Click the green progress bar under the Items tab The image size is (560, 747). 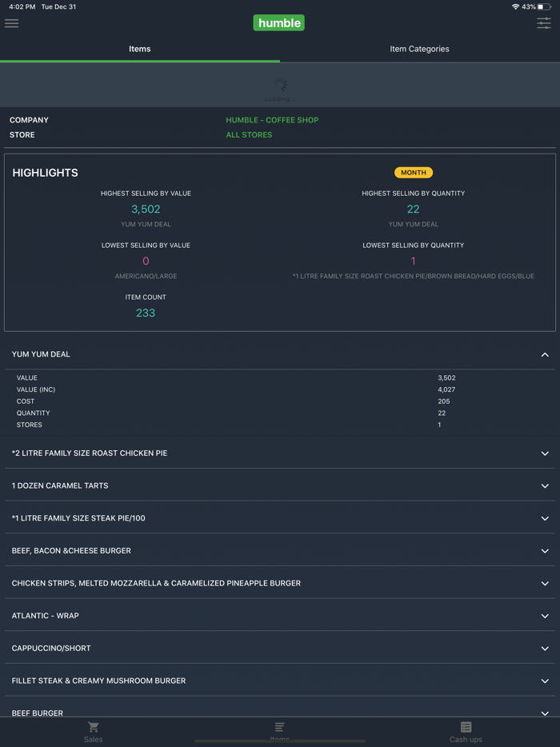[140, 60]
